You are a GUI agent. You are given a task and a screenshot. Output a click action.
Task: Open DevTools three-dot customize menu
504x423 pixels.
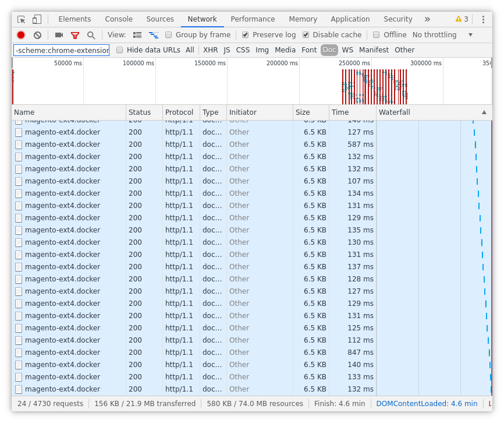(483, 19)
